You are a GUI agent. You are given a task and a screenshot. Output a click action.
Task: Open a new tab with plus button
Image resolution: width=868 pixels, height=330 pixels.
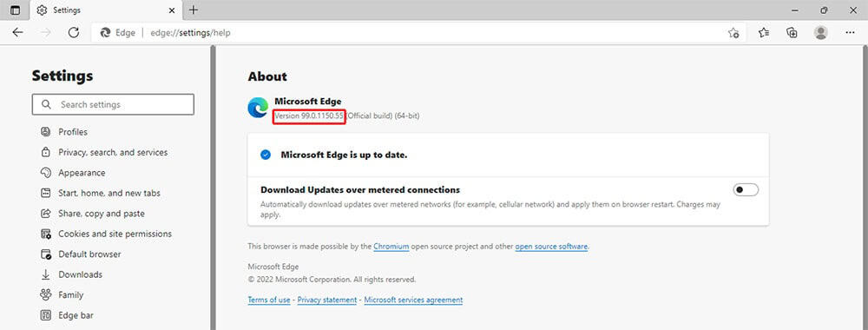tap(194, 10)
